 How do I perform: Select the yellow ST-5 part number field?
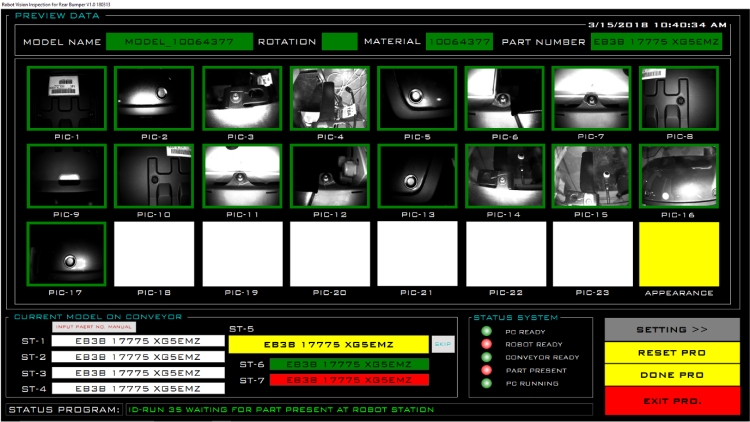click(328, 344)
